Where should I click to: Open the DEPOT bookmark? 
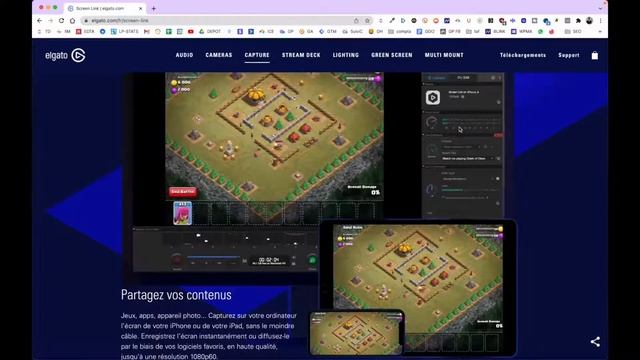(x=210, y=31)
